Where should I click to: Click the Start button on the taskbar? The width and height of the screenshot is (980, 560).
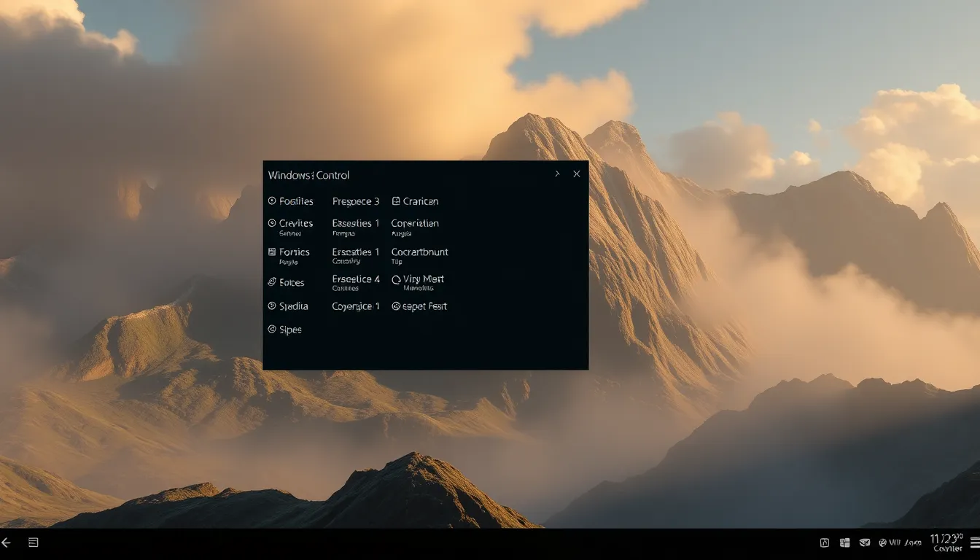click(33, 542)
